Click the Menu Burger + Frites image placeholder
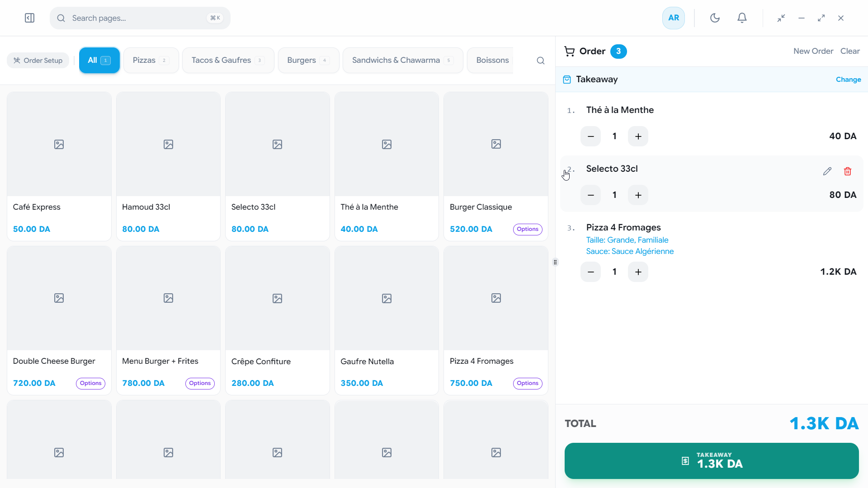Image resolution: width=868 pixels, height=488 pixels. click(168, 298)
